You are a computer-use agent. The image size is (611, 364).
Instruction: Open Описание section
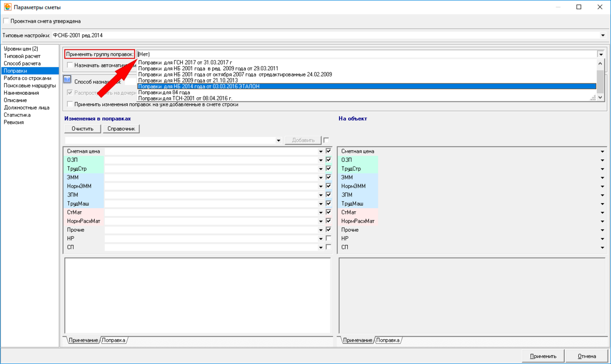pyautogui.click(x=15, y=100)
